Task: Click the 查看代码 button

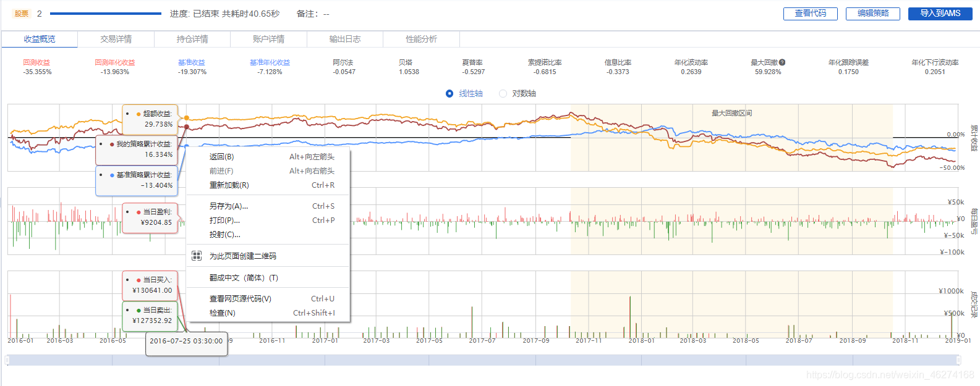Action: coord(811,14)
